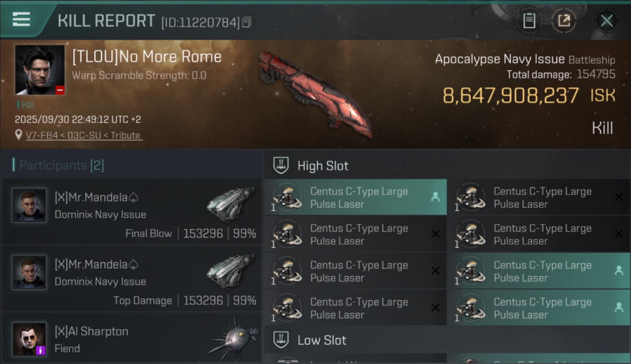Click the clipboard report icon
Screen dimensions: 631x364
tap(529, 21)
